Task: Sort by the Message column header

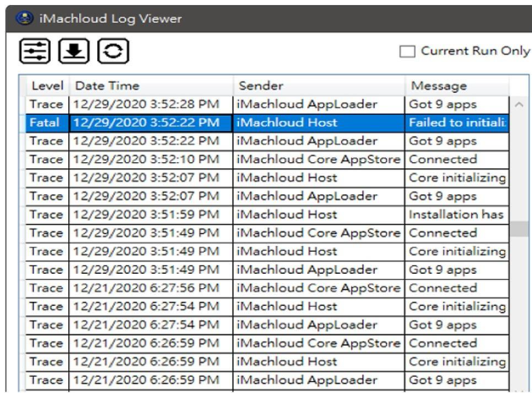Action: pyautogui.click(x=454, y=86)
